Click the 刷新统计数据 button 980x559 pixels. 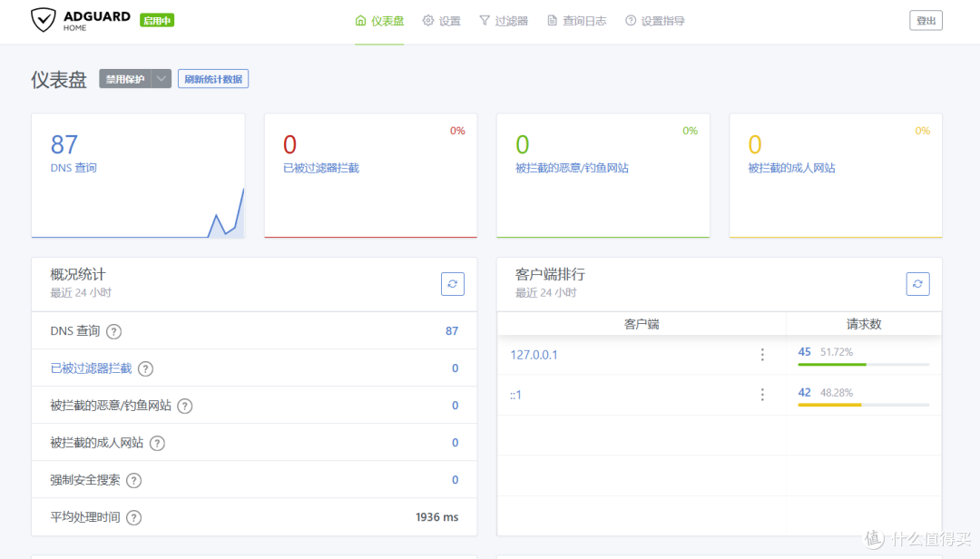213,79
